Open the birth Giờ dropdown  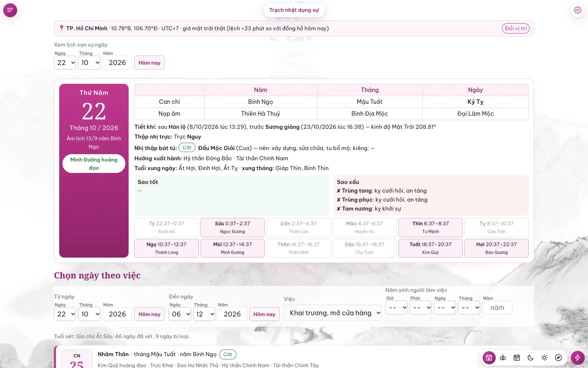pos(396,307)
